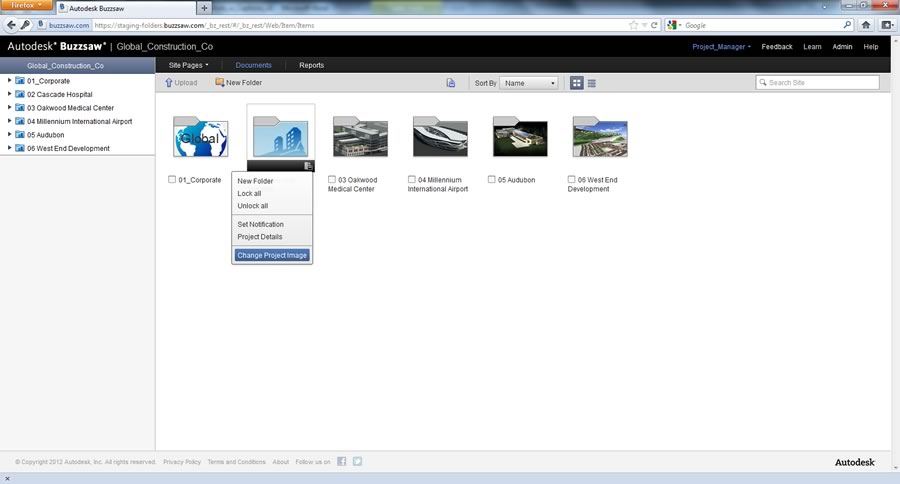Open the Admin link
This screenshot has height=484, width=900.
pos(842,47)
